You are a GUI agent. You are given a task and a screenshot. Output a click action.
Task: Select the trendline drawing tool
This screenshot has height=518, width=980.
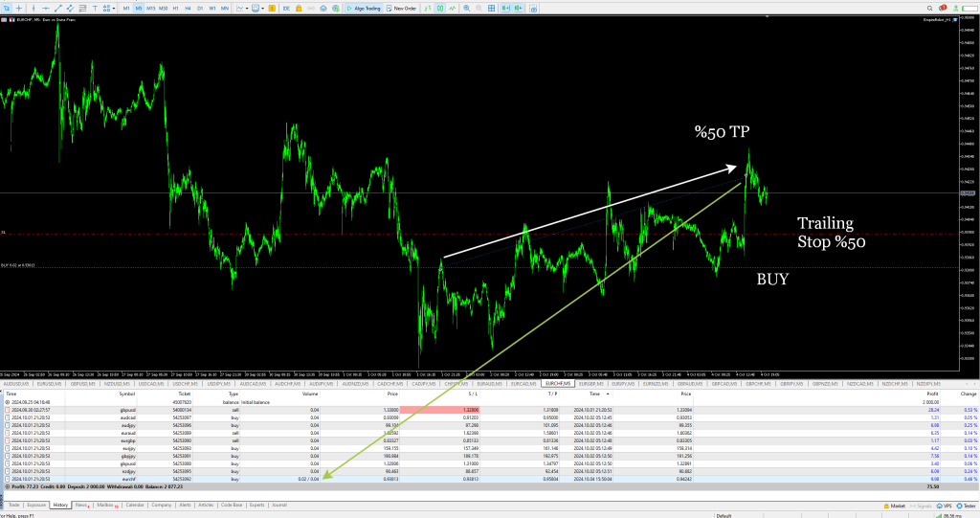pyautogui.click(x=58, y=8)
